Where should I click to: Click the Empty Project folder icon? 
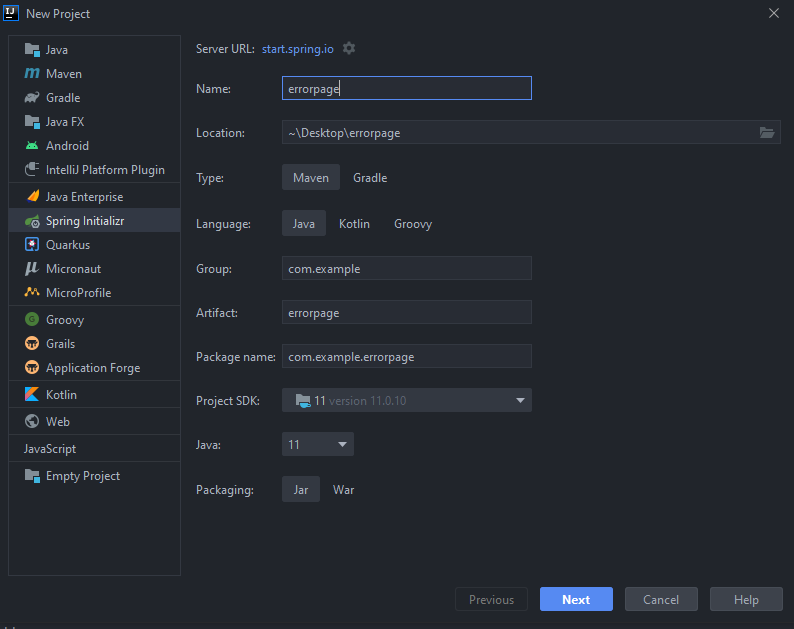point(32,476)
